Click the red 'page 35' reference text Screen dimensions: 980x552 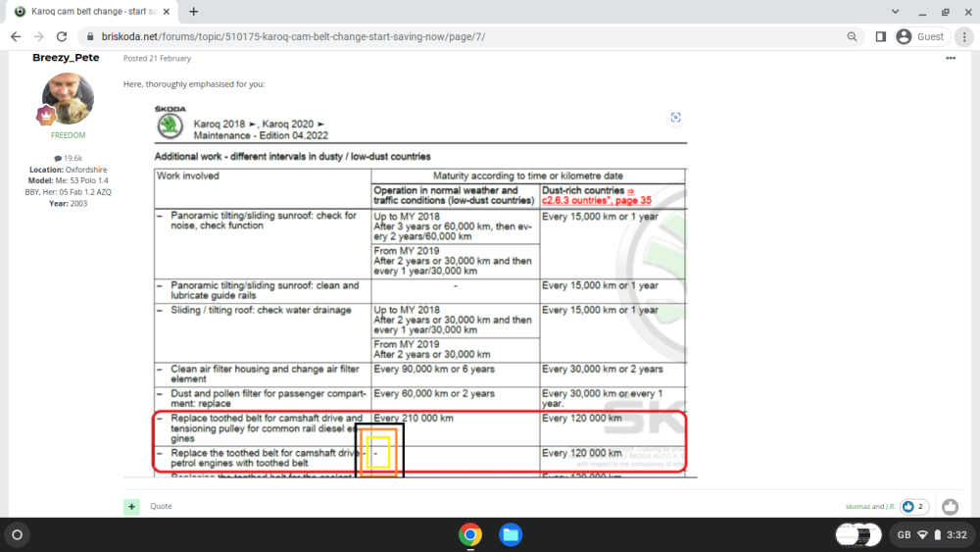click(633, 201)
